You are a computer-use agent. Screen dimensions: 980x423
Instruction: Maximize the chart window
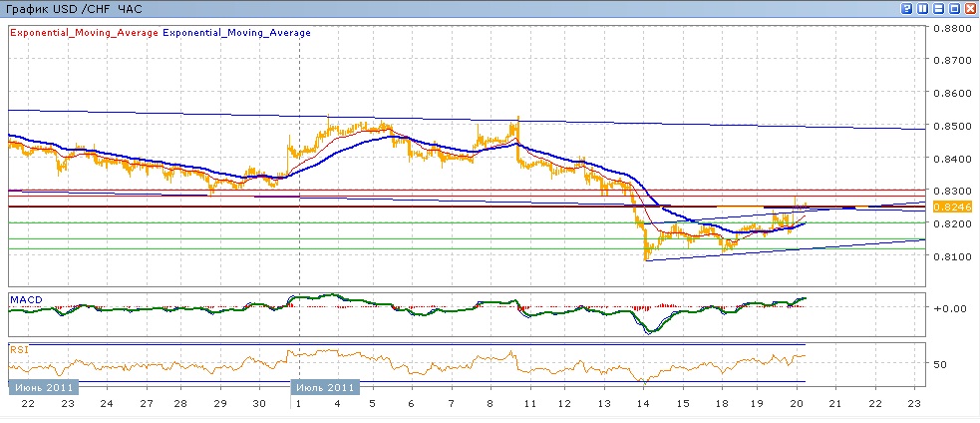pos(953,7)
